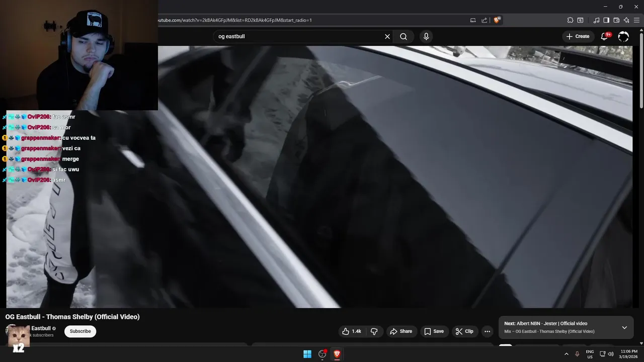Expand the Next mix playlist chevron
The width and height of the screenshot is (644, 362).
click(x=624, y=327)
